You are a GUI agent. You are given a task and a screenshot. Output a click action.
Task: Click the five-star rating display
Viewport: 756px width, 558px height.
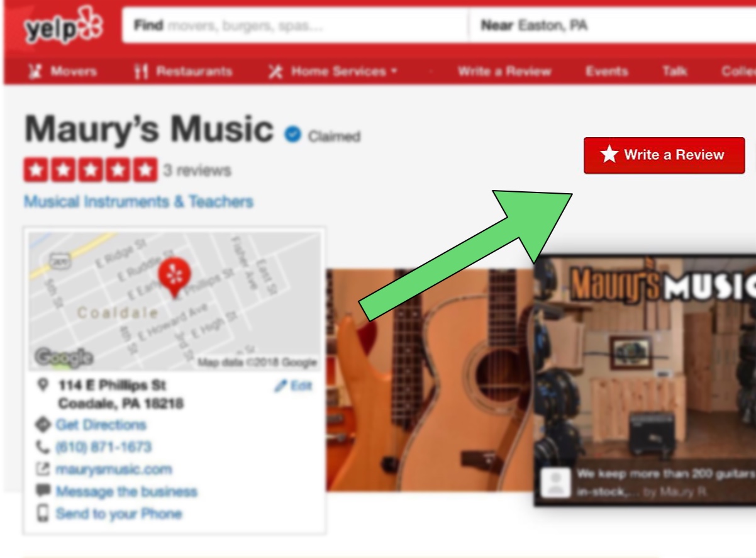click(x=91, y=170)
